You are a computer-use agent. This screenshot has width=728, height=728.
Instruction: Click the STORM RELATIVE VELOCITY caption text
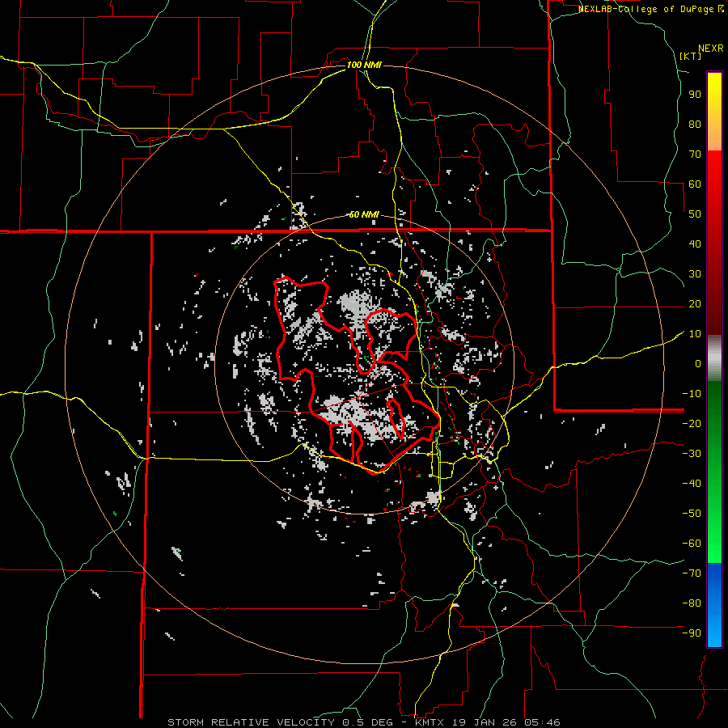(x=250, y=722)
